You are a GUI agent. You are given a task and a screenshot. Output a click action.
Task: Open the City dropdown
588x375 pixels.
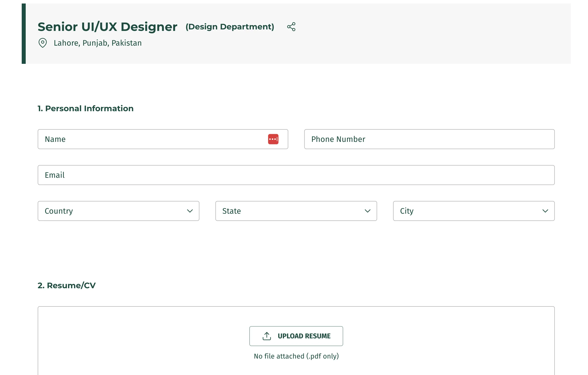(474, 211)
